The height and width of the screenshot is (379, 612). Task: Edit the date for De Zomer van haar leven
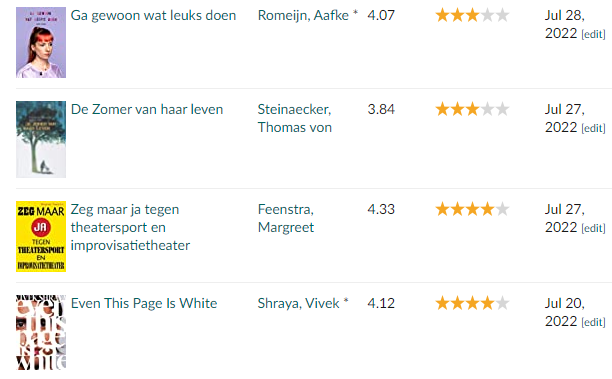[593, 128]
